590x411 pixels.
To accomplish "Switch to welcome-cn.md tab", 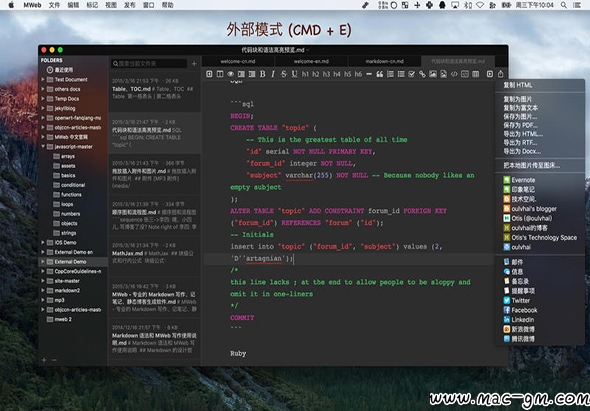I will click(x=238, y=61).
